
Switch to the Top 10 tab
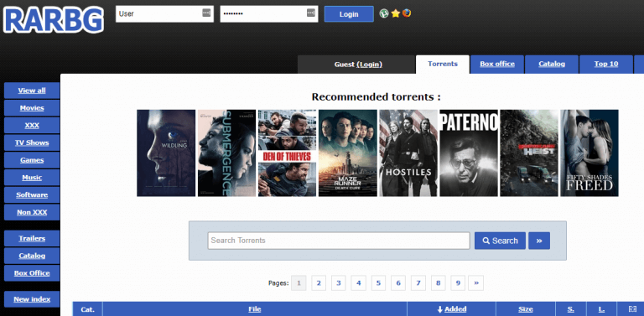click(605, 64)
